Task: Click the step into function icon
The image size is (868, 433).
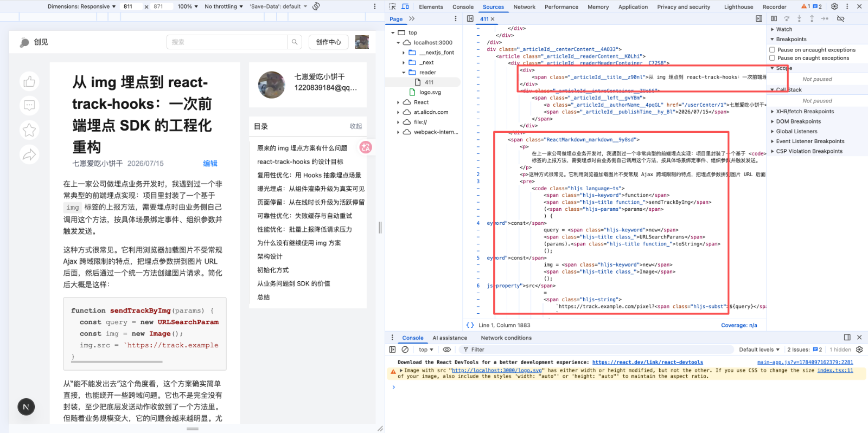Action: point(799,18)
